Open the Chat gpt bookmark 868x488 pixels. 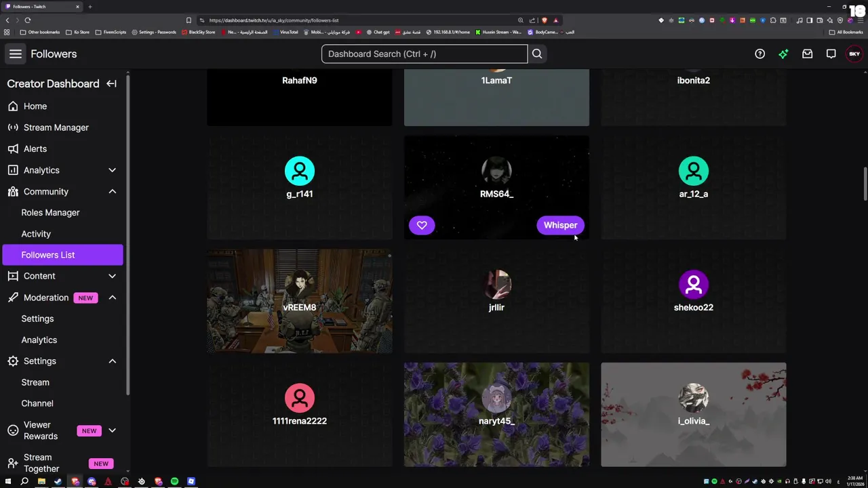point(378,32)
